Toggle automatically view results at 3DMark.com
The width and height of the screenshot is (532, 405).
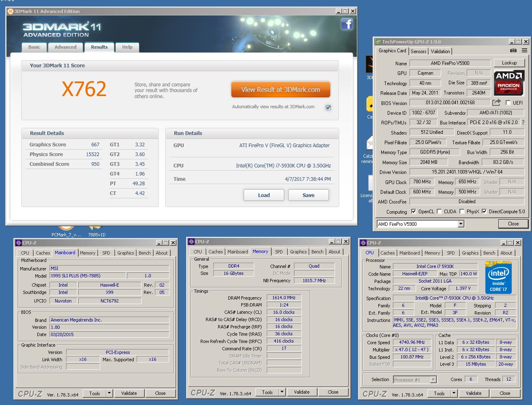tap(328, 107)
